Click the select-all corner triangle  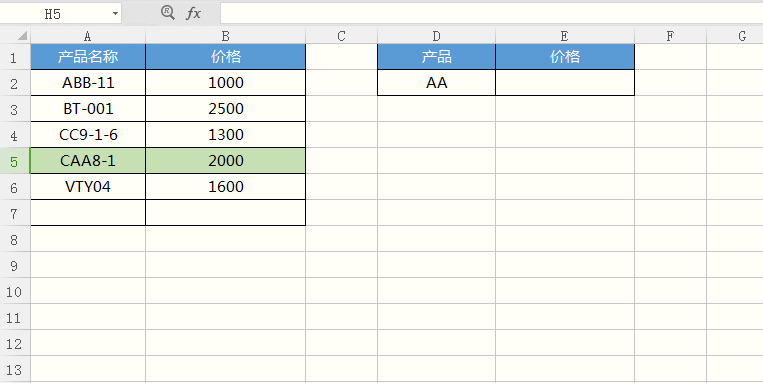click(x=22, y=36)
